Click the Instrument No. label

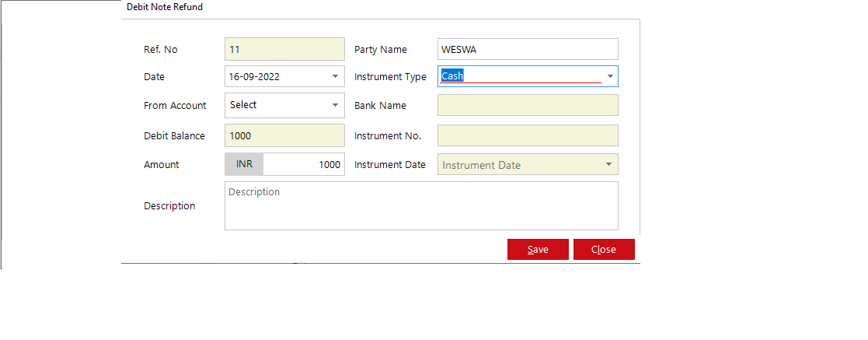(x=388, y=136)
